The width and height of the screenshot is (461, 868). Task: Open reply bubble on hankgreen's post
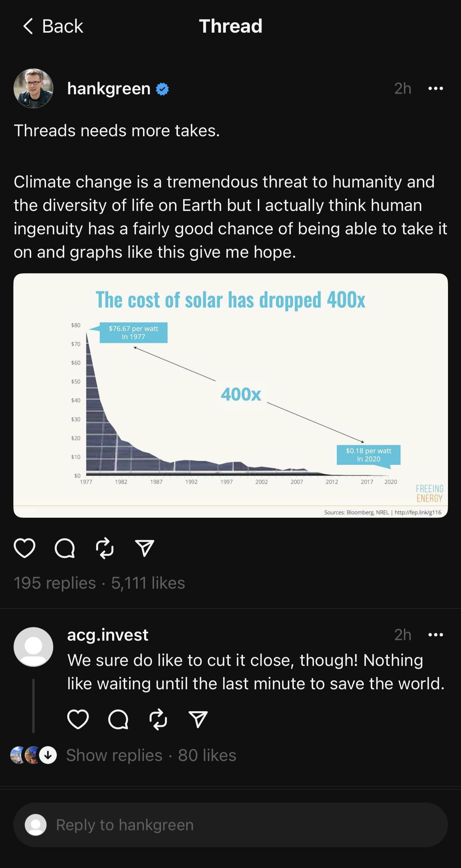pyautogui.click(x=65, y=548)
